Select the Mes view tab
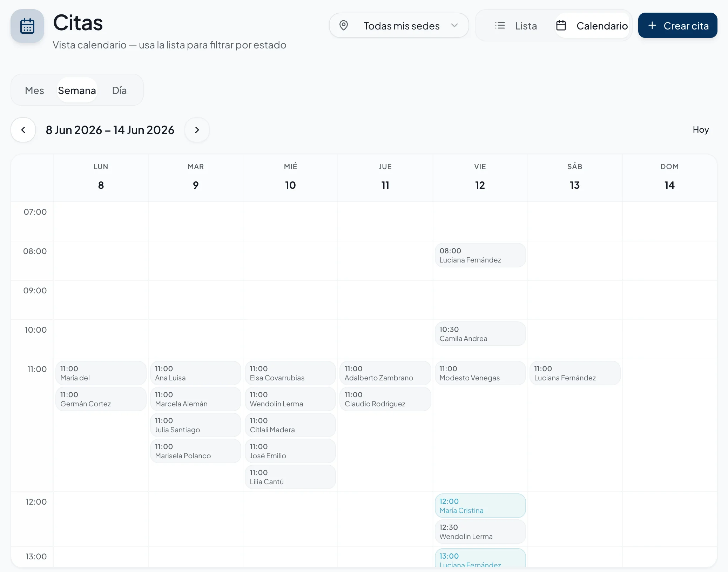 (x=34, y=90)
